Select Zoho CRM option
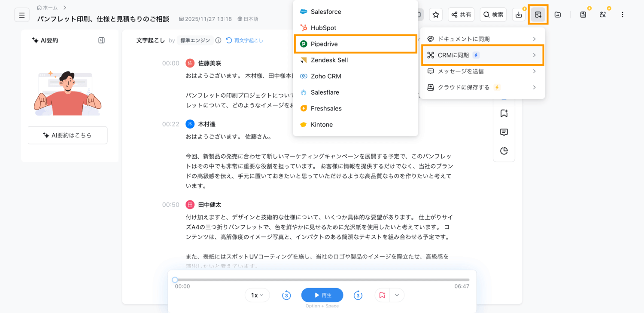Image resolution: width=644 pixels, height=313 pixels. tap(355, 76)
